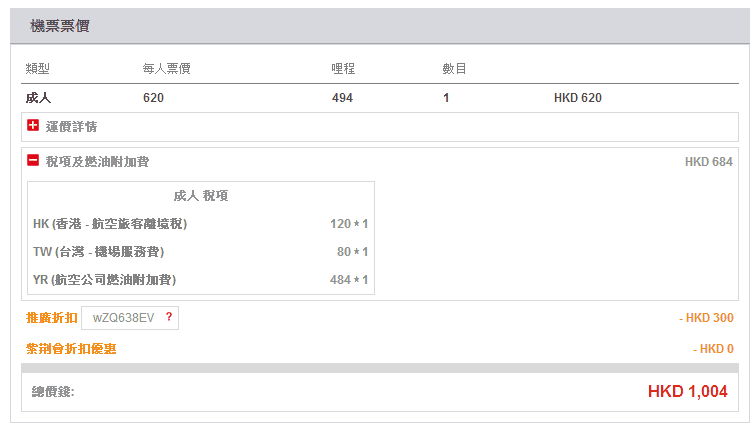
Task: Select the HKD 684 tax total
Action: [x=709, y=161]
